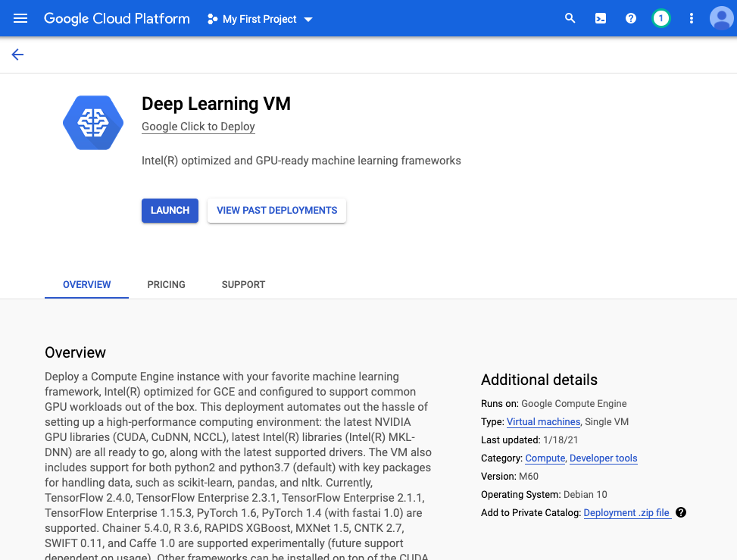Open the hamburger navigation menu

pos(20,19)
